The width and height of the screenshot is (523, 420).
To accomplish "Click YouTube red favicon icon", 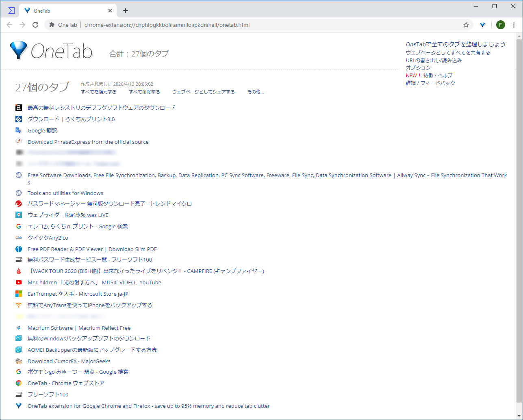I will point(19,282).
